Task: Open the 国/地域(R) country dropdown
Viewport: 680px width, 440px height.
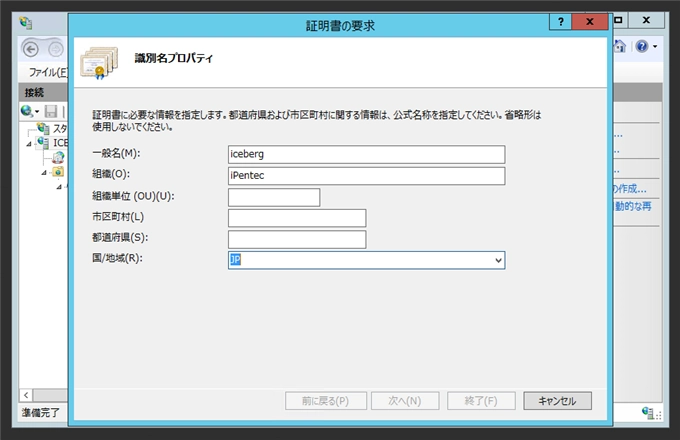Action: click(498, 260)
